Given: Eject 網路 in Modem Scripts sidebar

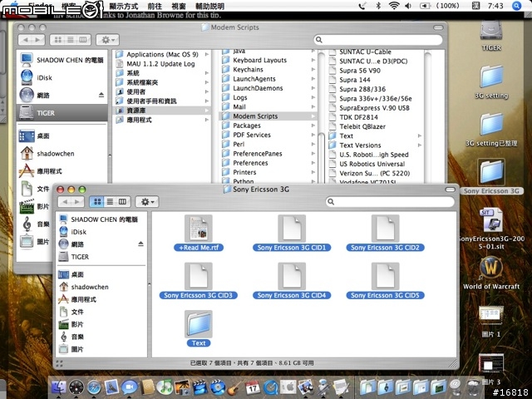Looking at the screenshot, I should [101, 95].
